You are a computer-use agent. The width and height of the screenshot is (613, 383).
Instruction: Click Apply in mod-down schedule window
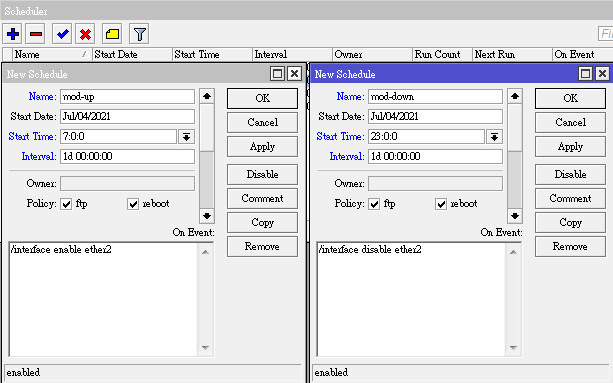coord(570,147)
